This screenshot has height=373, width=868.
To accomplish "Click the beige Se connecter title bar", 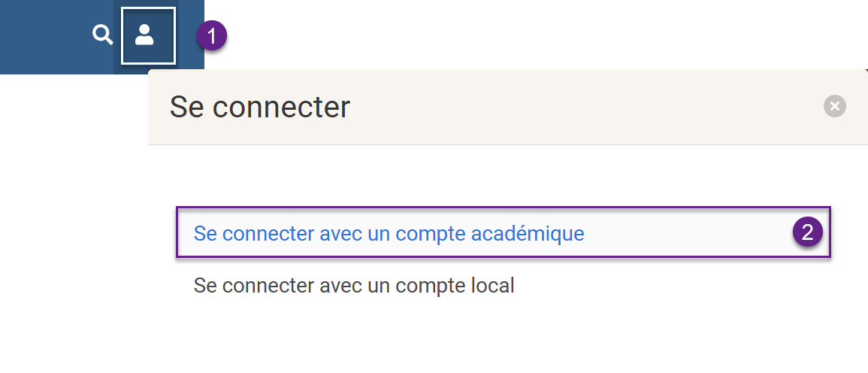I will tap(526, 107).
